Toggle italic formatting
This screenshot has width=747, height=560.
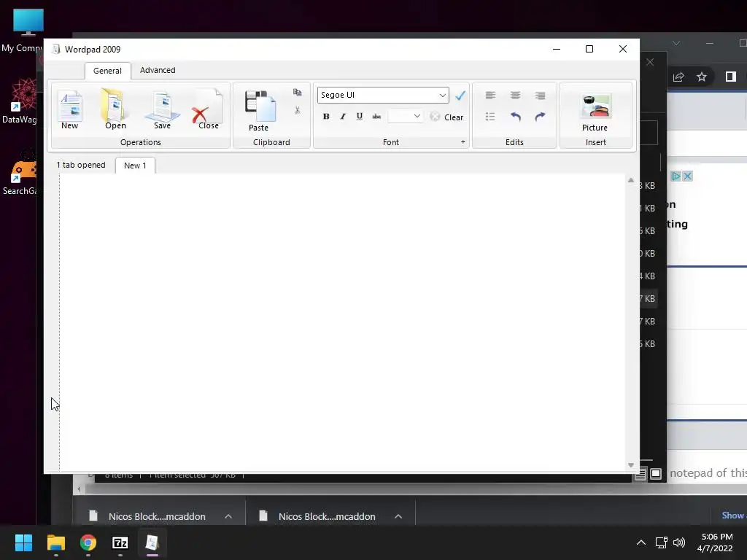(343, 117)
